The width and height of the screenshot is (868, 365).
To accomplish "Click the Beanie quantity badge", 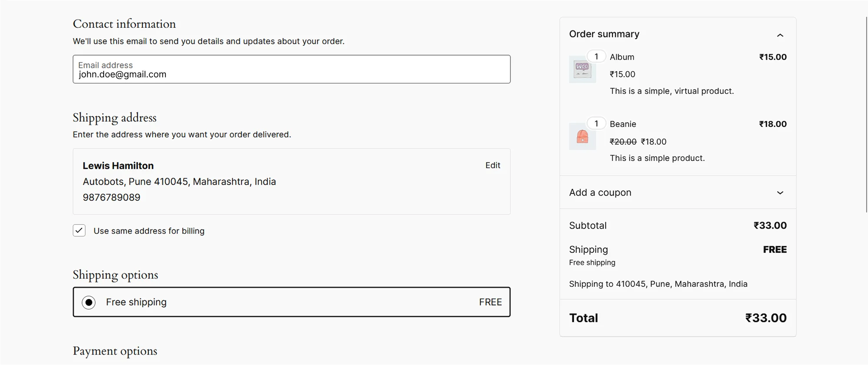I will click(596, 123).
